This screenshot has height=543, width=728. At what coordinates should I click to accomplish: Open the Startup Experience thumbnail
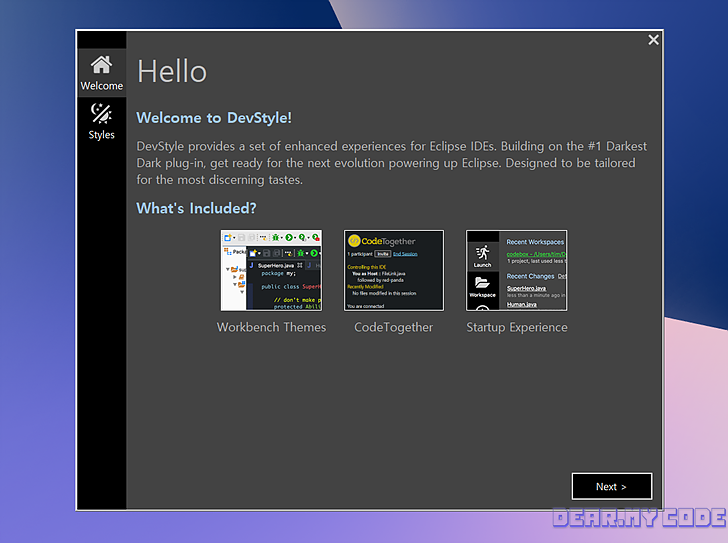pos(516,270)
